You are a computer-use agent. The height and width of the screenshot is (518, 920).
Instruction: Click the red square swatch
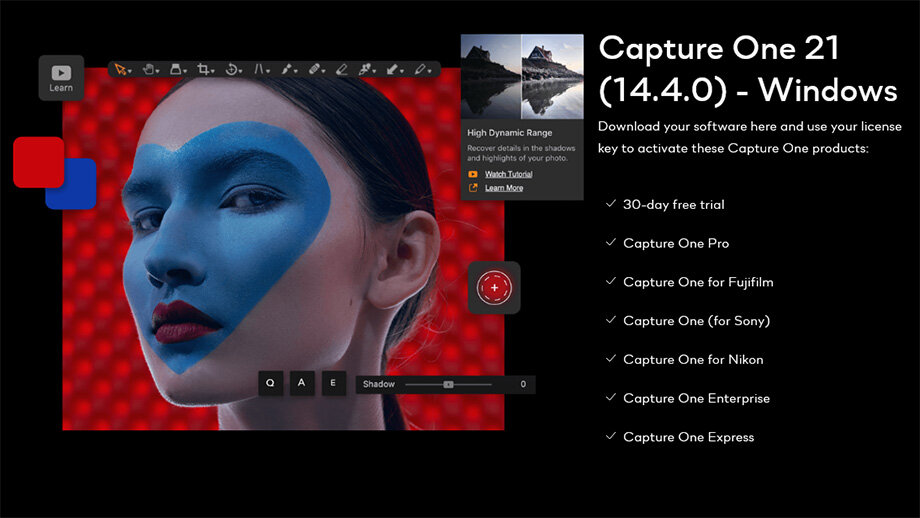[x=39, y=162]
